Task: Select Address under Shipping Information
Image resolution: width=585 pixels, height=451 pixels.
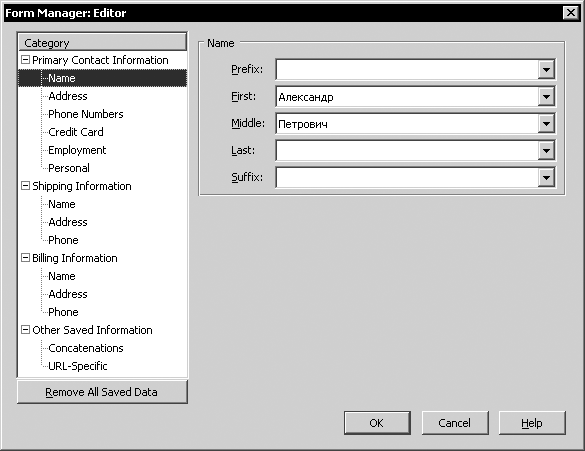Action: (x=68, y=222)
